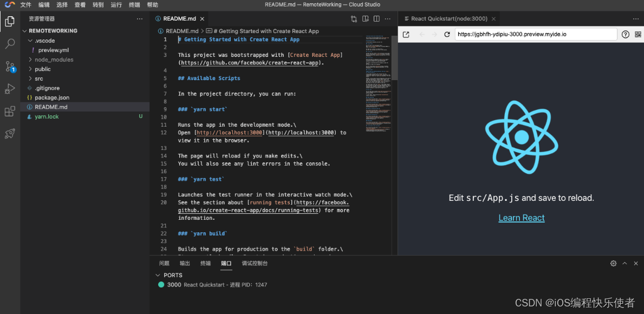This screenshot has height=314, width=644.
Task: Open bottom panel settings gear
Action: tap(613, 264)
